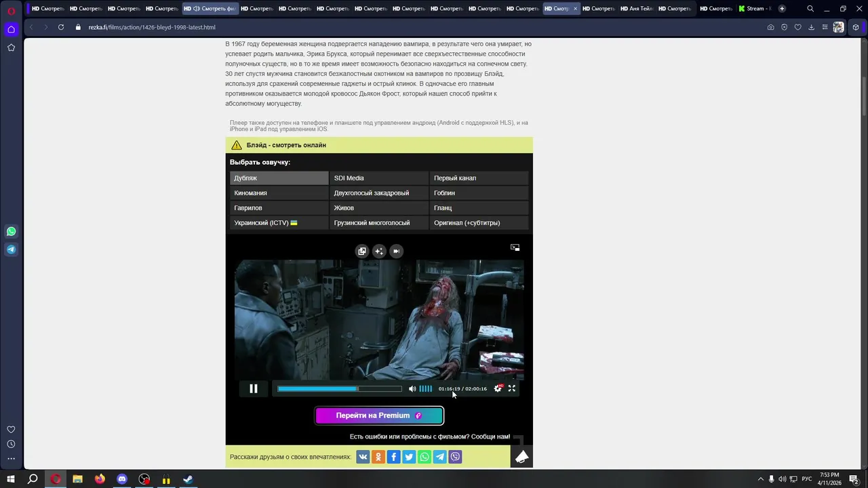868x488 pixels.
Task: Select the Первый канал voiceover
Action: (x=479, y=178)
